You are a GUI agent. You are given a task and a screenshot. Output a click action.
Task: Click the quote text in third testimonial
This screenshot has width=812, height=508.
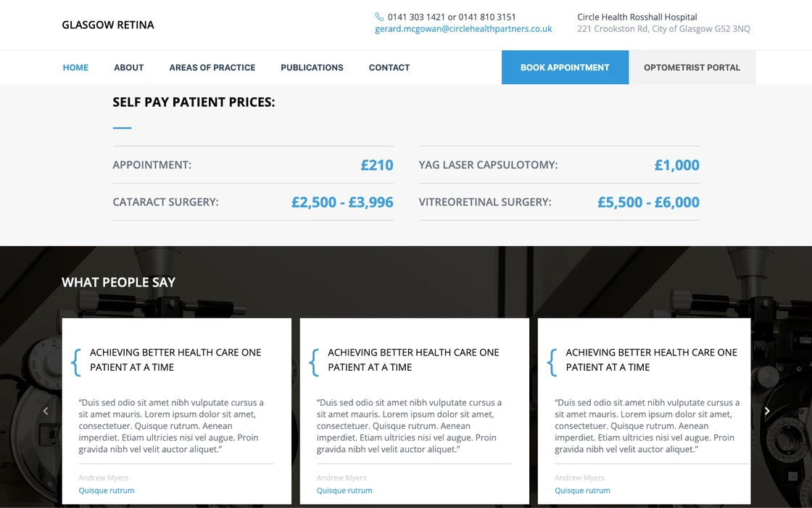point(647,426)
